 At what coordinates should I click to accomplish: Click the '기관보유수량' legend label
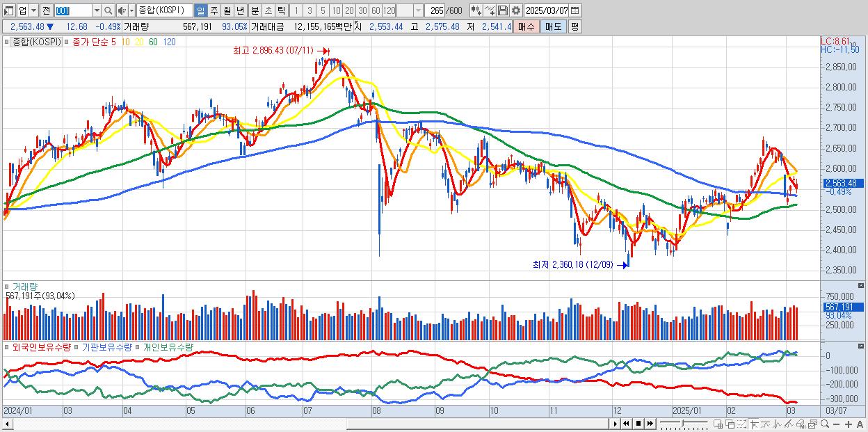click(x=107, y=346)
